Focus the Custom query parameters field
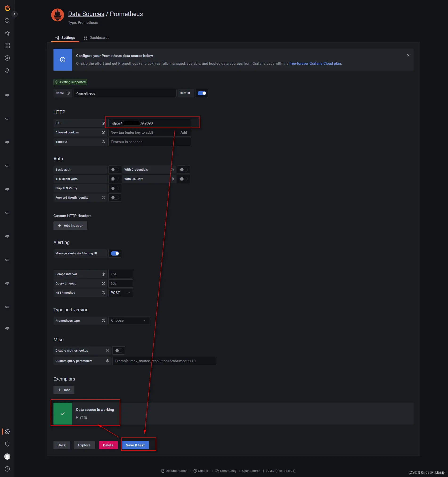This screenshot has width=448, height=477. click(x=164, y=361)
